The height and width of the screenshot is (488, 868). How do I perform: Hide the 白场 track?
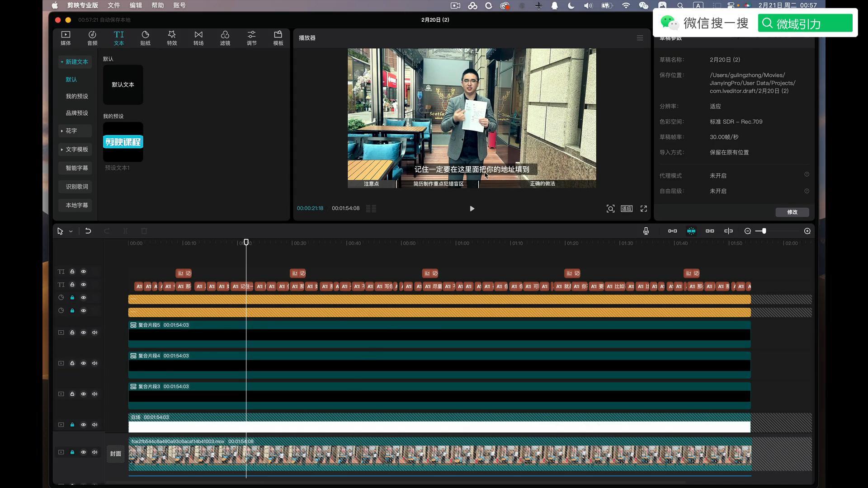pos(83,425)
